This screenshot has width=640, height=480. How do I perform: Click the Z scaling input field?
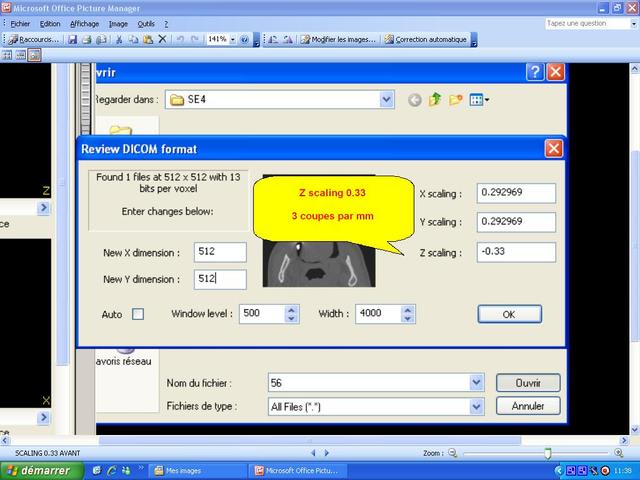(x=516, y=252)
